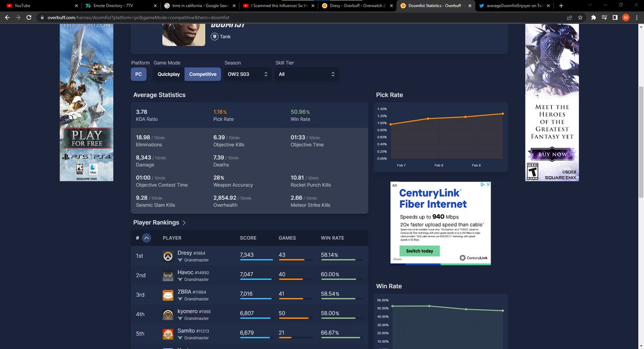Select Competitive game mode

tap(203, 74)
